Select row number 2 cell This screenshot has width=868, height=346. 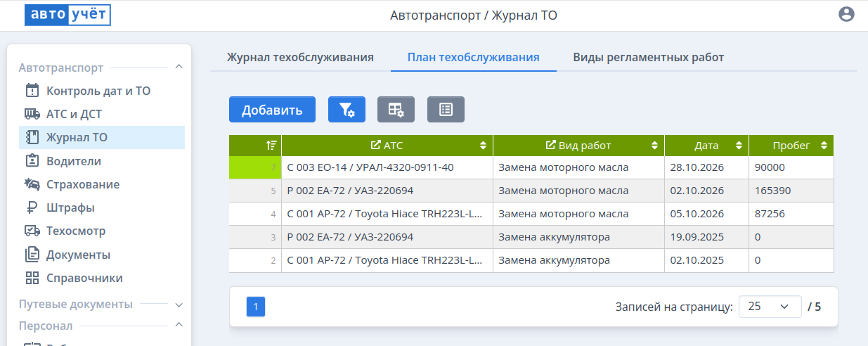pos(255,260)
